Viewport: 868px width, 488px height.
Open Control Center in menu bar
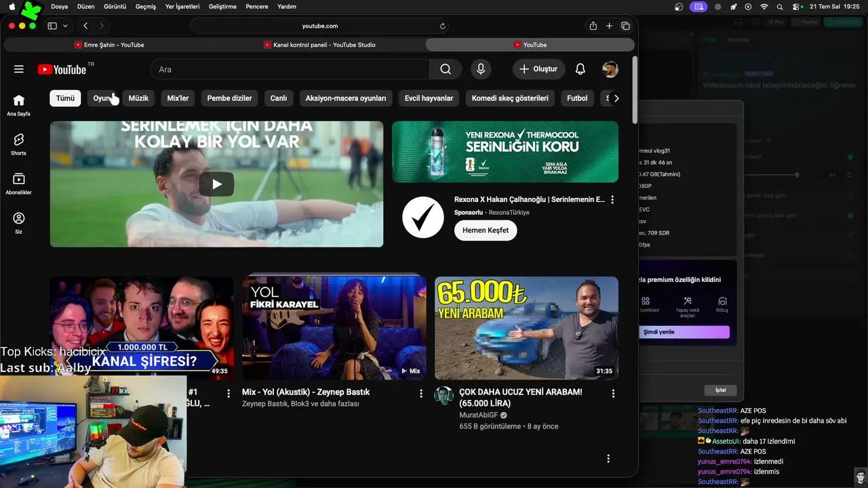(795, 6)
